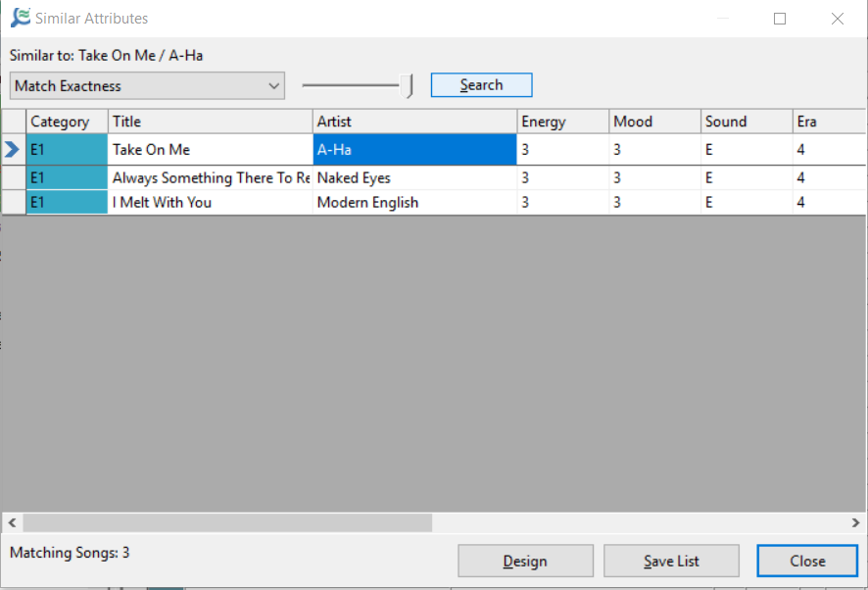Screen dimensions: 868x590
Task: Click the Era column header
Action: tap(829, 122)
